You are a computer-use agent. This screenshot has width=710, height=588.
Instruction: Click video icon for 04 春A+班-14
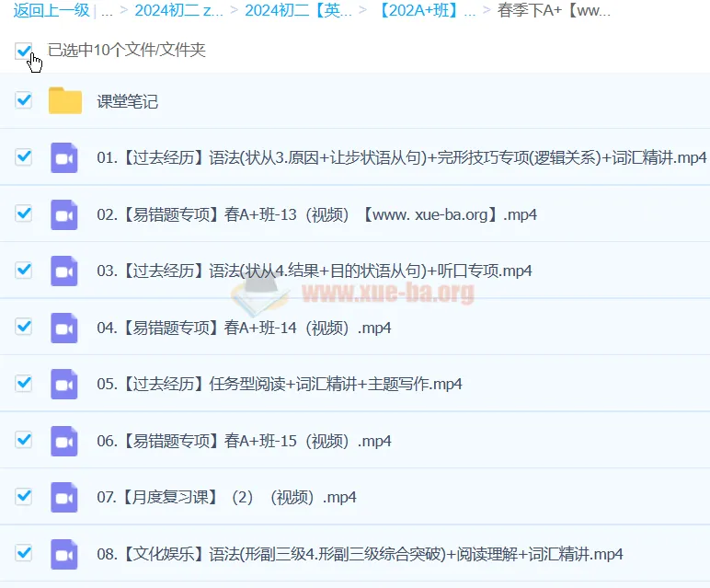coord(64,328)
